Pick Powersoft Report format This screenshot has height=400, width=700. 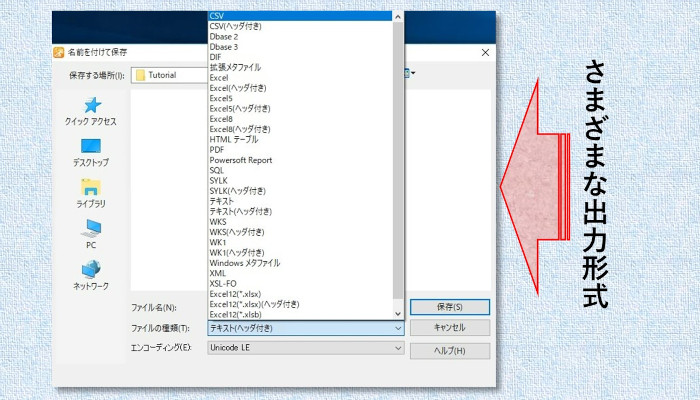click(240, 160)
